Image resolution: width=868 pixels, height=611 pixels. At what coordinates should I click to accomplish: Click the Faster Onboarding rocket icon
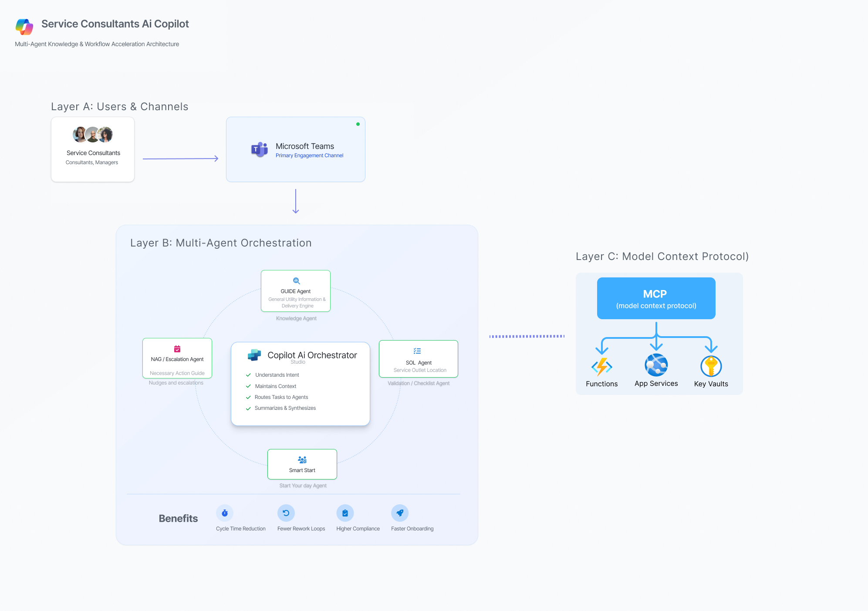[400, 513]
